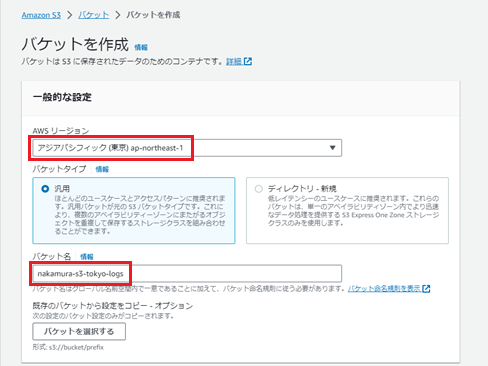Click the external-link icon next to 詳細

pyautogui.click(x=248, y=62)
